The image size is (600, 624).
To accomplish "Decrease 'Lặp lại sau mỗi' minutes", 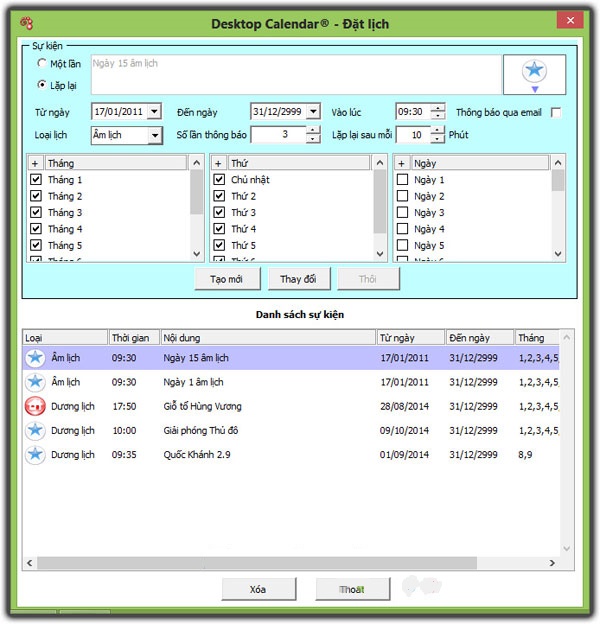I will point(437,139).
